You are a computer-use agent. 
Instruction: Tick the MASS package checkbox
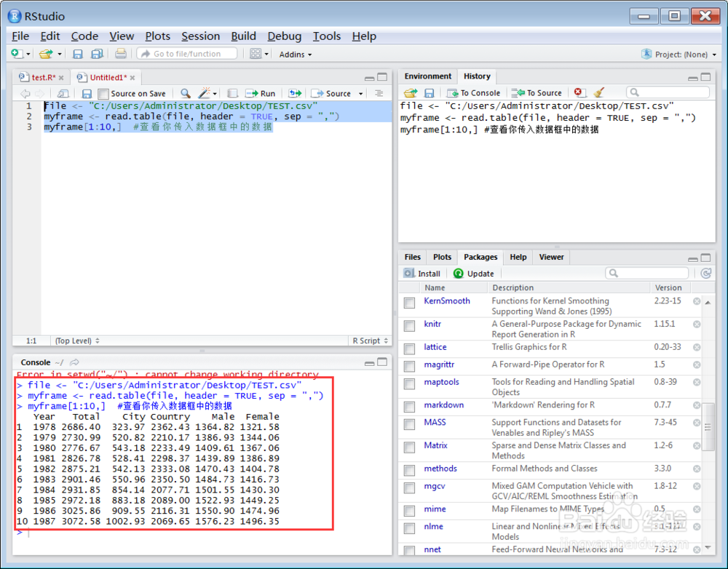click(x=409, y=424)
